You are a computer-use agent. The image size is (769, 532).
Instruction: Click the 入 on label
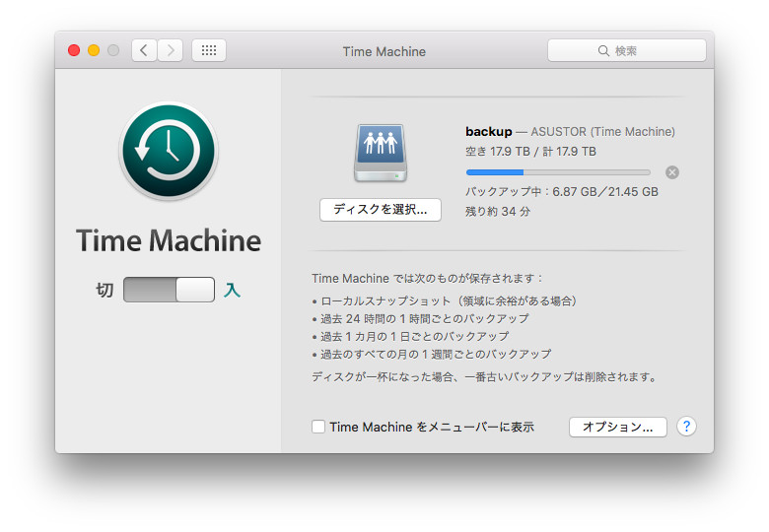coord(232,290)
